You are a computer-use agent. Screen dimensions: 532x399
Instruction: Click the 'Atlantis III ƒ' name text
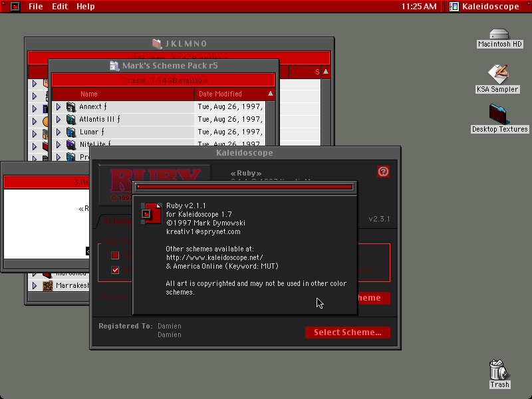click(100, 120)
